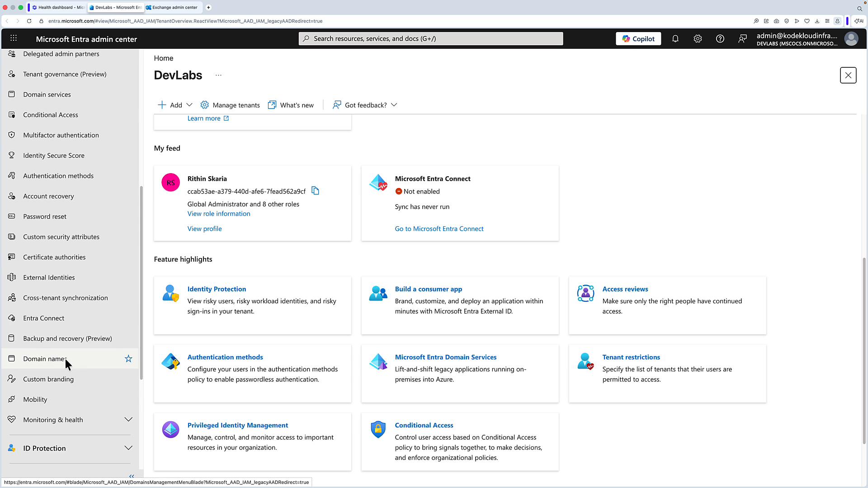Click the Identity Secure Score trophy icon
868x488 pixels.
tap(12, 155)
